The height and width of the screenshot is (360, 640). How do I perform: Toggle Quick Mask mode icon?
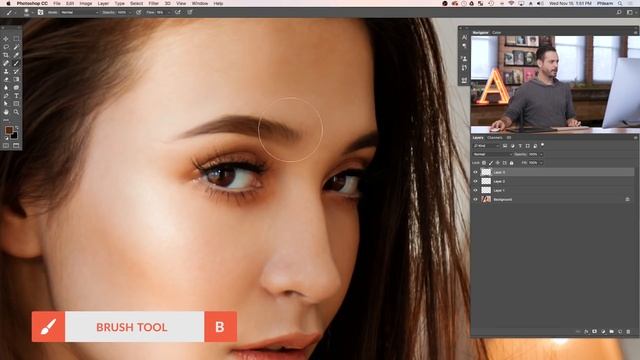(x=6, y=145)
